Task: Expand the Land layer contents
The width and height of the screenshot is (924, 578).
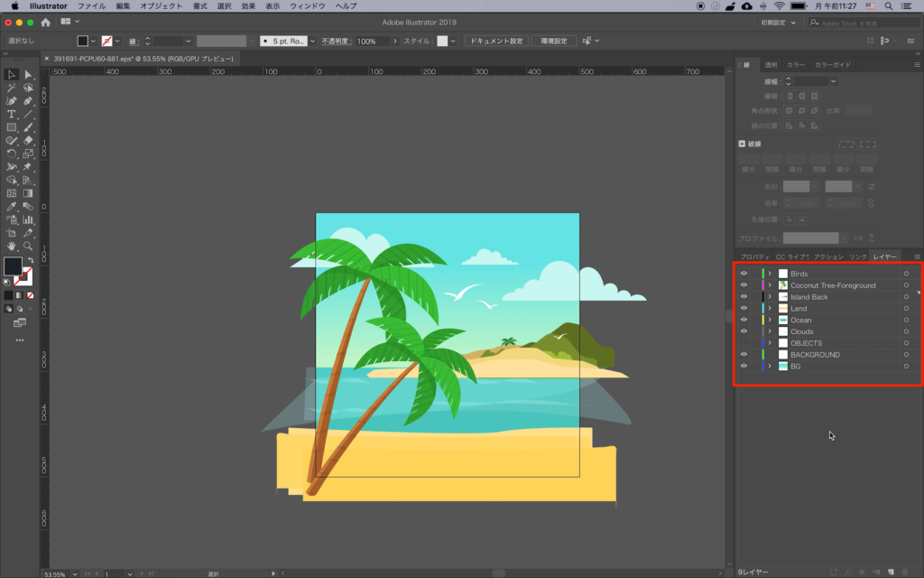Action: point(770,309)
